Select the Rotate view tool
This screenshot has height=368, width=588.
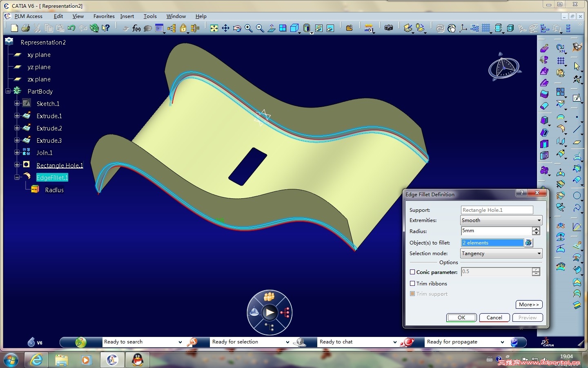click(237, 28)
